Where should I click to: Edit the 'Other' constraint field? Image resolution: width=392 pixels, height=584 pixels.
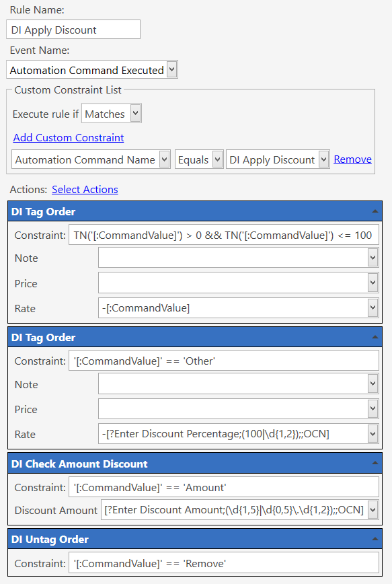[x=224, y=361]
